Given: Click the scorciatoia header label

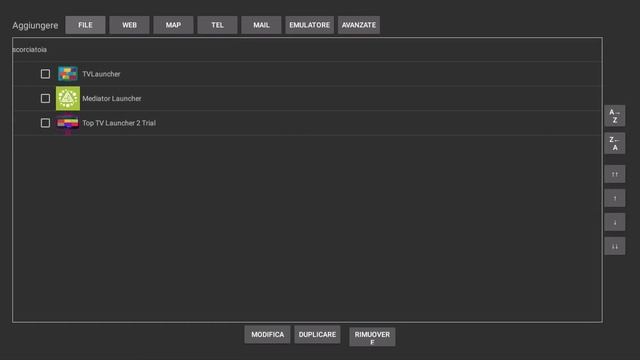Looking at the screenshot, I should [30, 50].
